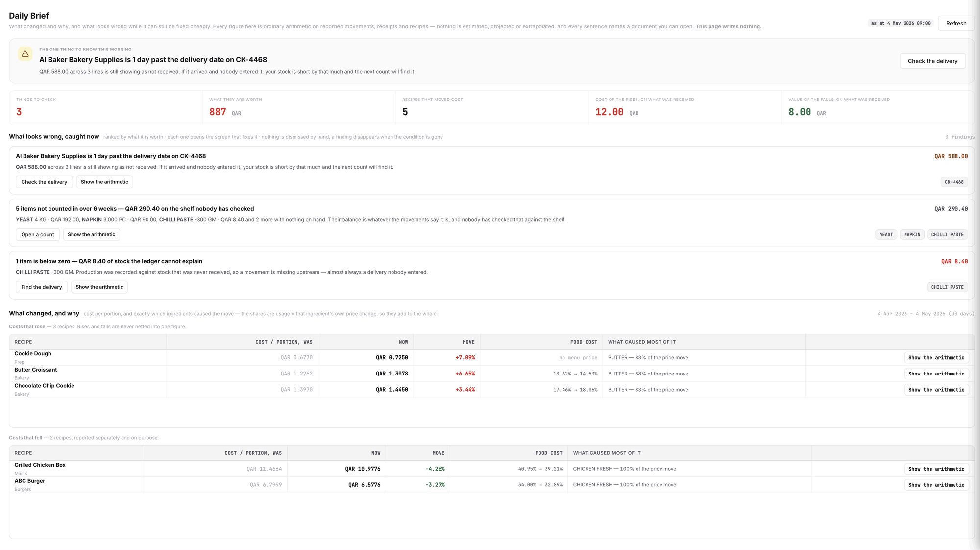
Task: Click the warning triangle icon in banner
Action: [x=25, y=54]
